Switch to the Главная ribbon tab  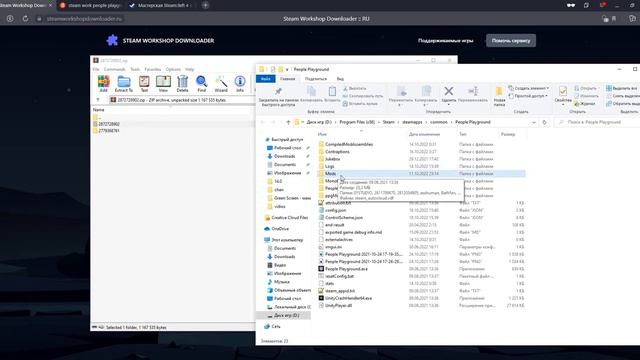(x=287, y=79)
